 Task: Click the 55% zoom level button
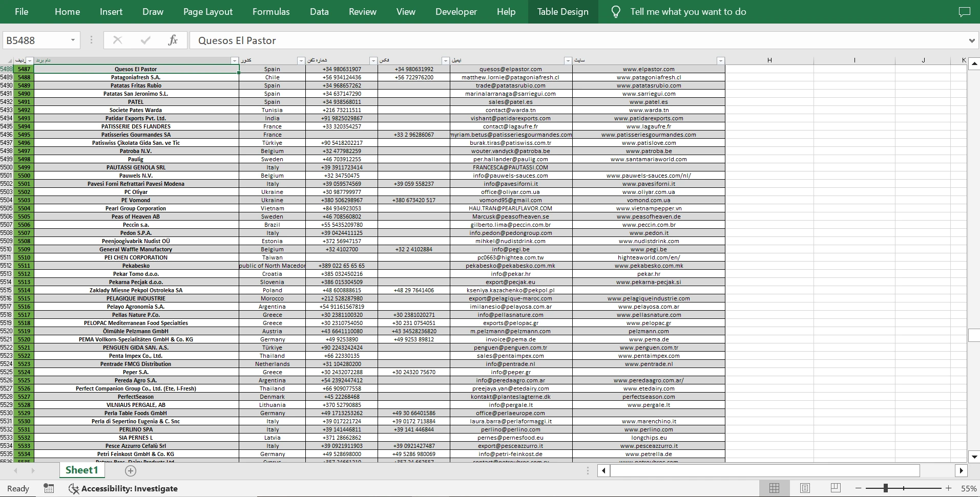(x=968, y=488)
